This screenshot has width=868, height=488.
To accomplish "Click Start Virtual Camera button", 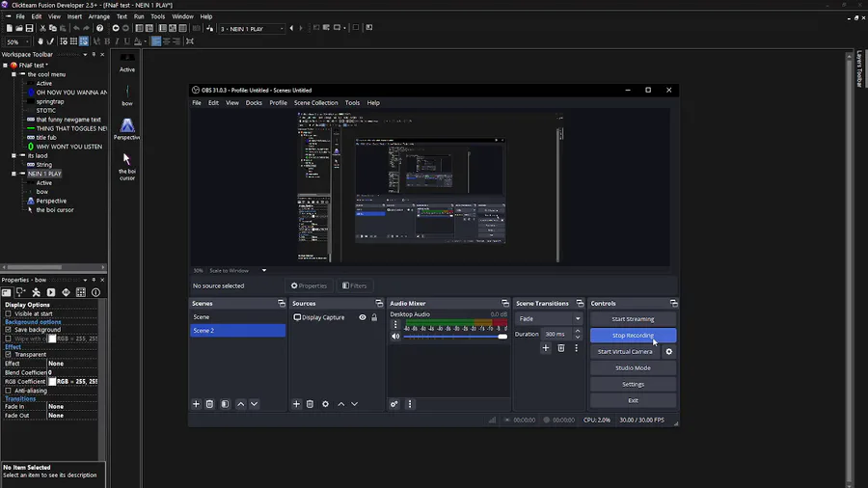I will click(625, 351).
